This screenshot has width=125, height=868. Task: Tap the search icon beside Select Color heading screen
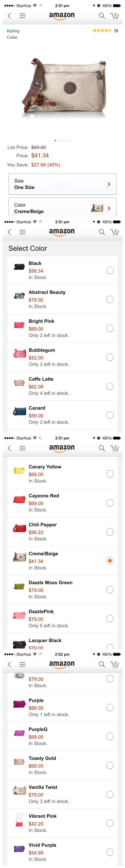(102, 232)
